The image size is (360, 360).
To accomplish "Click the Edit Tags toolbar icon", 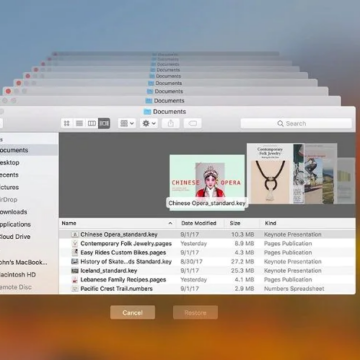I will coord(193,124).
